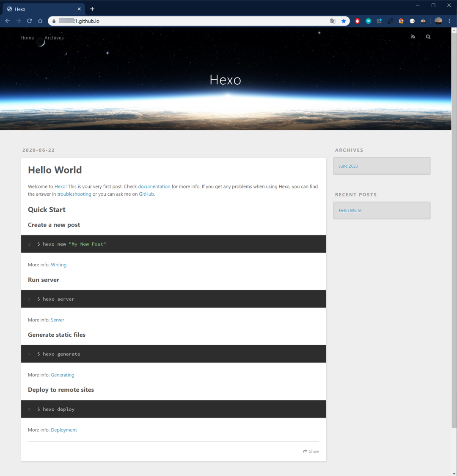This screenshot has width=457, height=476.
Task: Click the scrollbar down arrow
Action: click(454, 473)
